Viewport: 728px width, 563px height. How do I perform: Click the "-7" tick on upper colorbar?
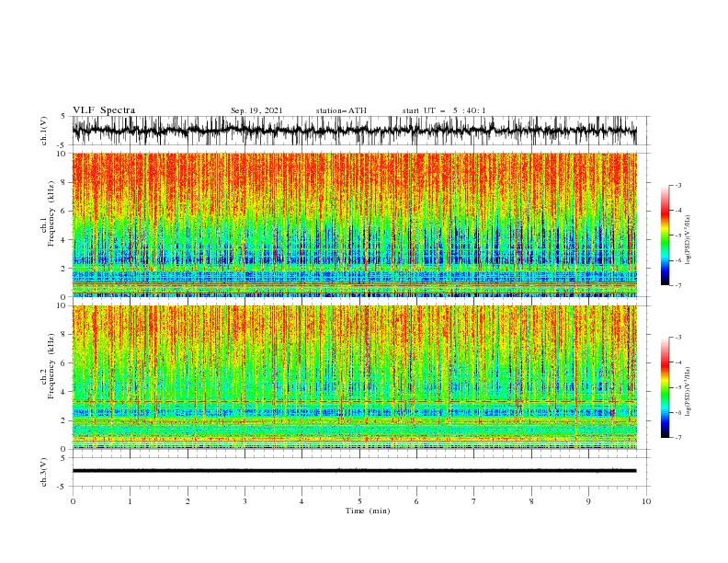pyautogui.click(x=678, y=285)
